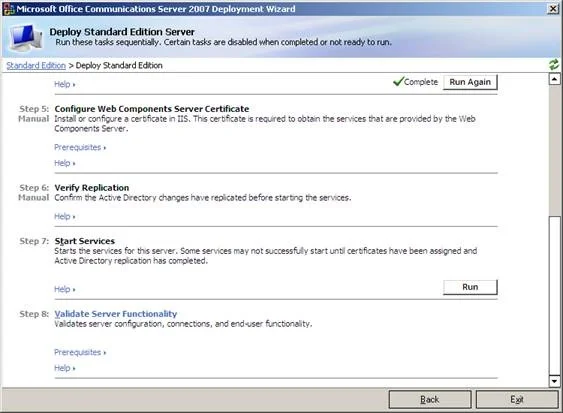The width and height of the screenshot is (563, 413).
Task: Click the Back button
Action: pyautogui.click(x=430, y=399)
